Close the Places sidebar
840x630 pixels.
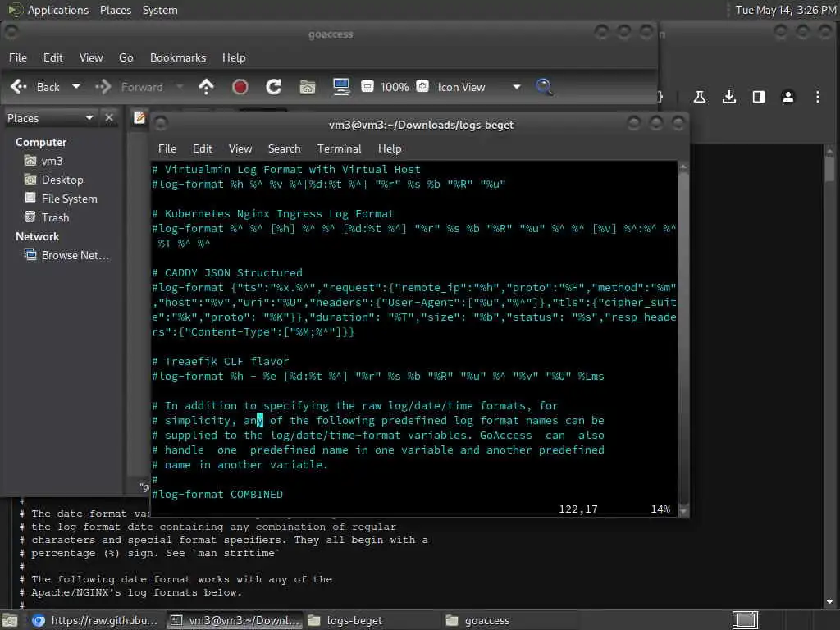[109, 118]
